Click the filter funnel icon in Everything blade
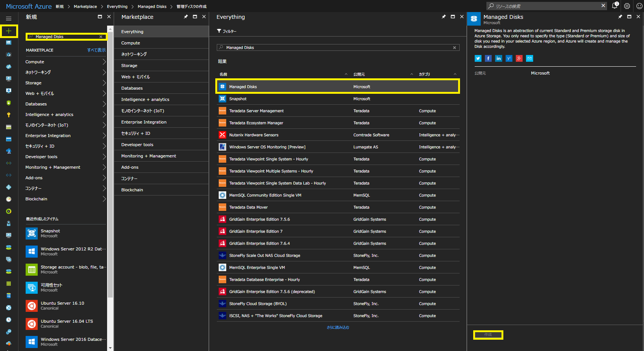The height and width of the screenshot is (351, 644). tap(219, 31)
